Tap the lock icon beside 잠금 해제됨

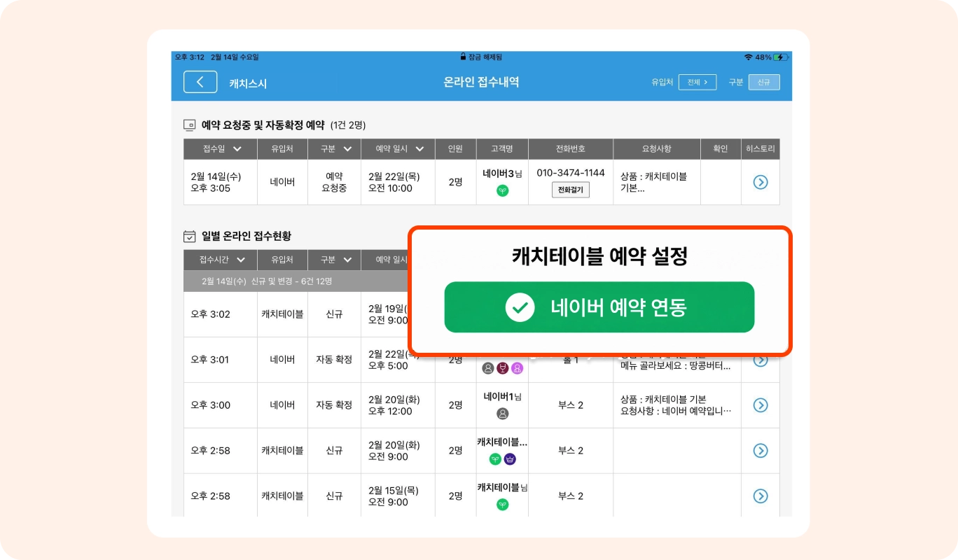pos(463,57)
